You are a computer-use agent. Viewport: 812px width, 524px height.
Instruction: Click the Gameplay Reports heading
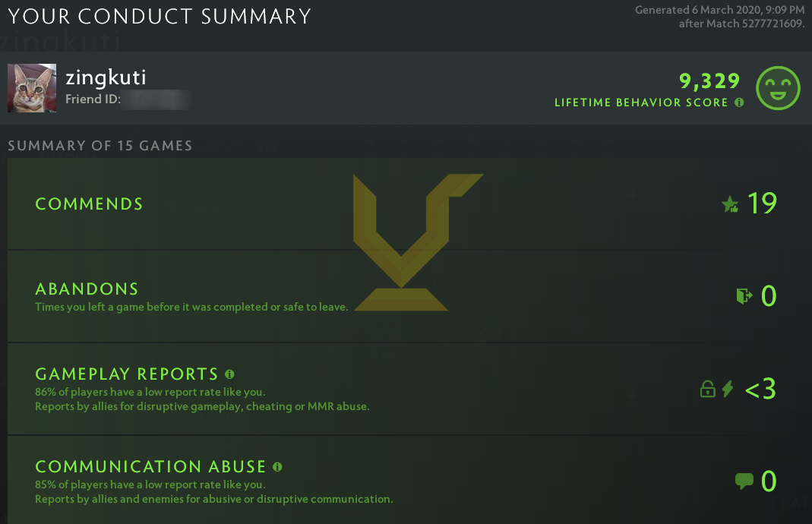[x=127, y=374]
